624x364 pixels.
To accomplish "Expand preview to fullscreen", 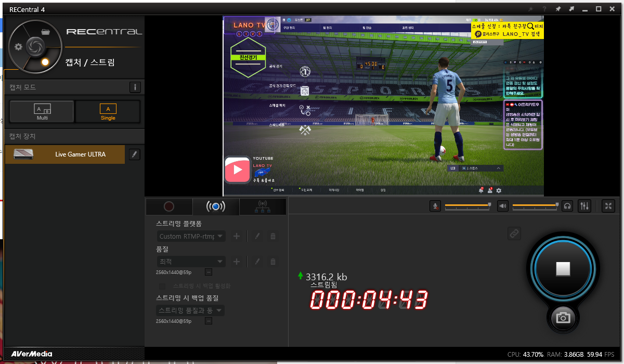I will click(x=608, y=206).
